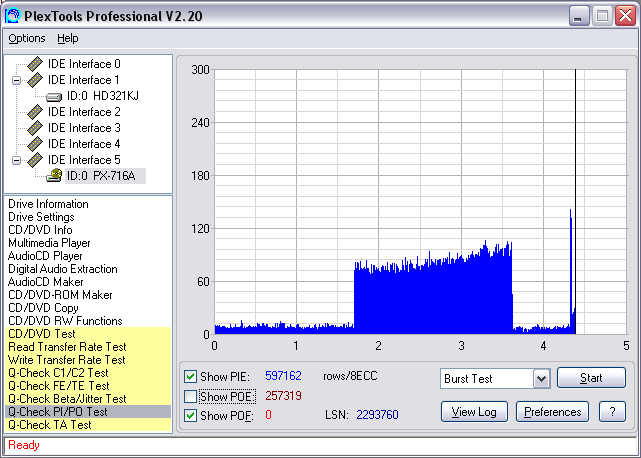
Task: Click the Ready status bar text
Action: (x=24, y=445)
